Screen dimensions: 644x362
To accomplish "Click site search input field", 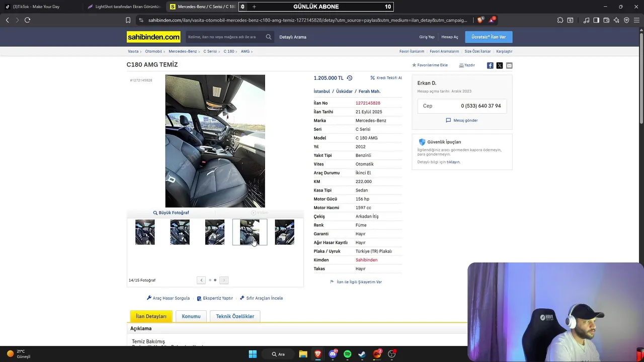I will pos(225,37).
